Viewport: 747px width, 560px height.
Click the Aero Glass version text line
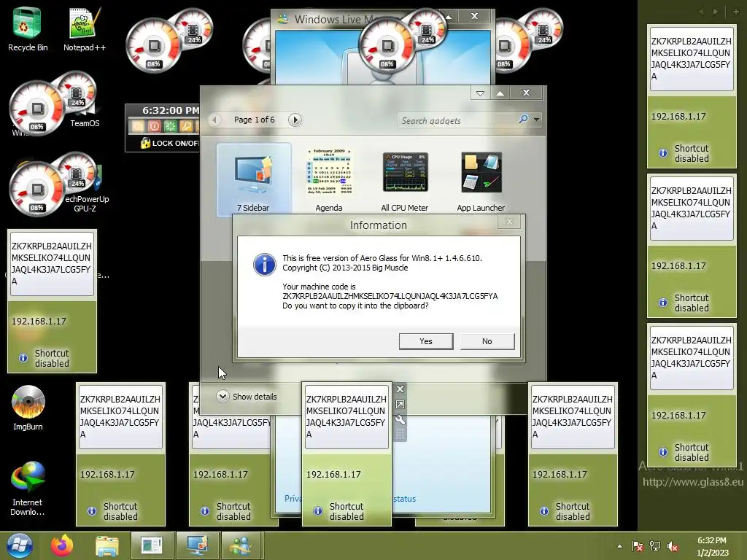coord(382,258)
